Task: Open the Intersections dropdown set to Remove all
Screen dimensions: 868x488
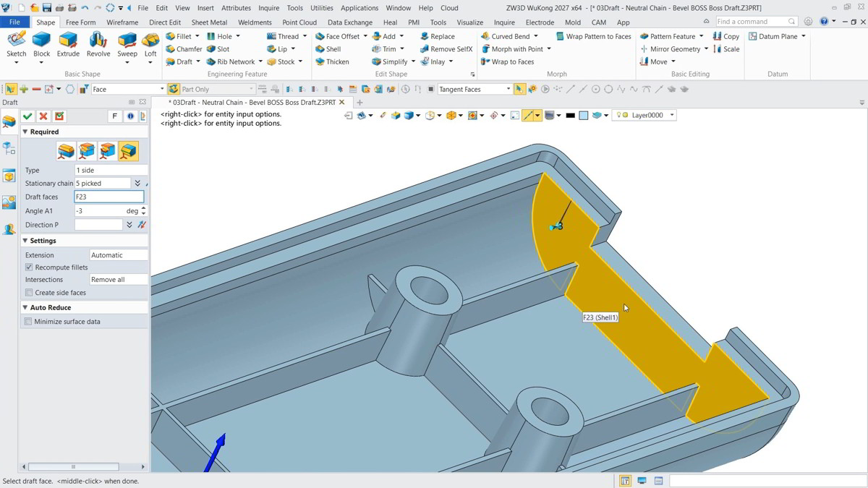Action: (118, 280)
